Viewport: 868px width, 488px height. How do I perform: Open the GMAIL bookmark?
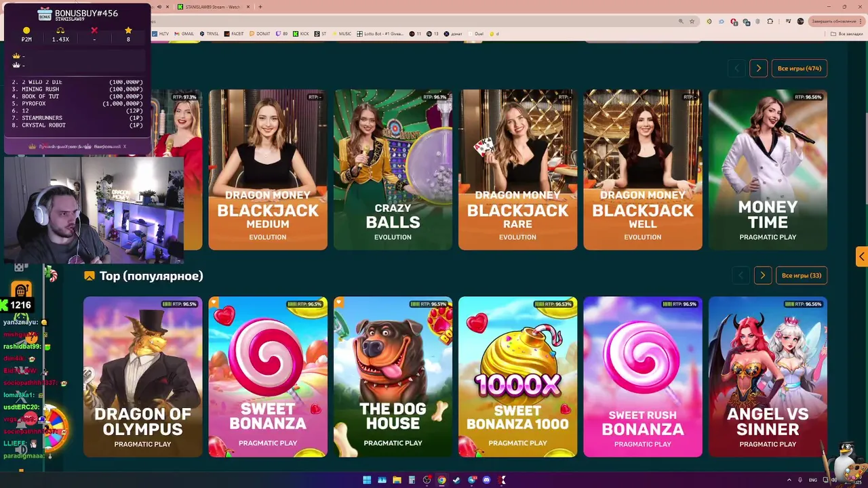tap(184, 33)
